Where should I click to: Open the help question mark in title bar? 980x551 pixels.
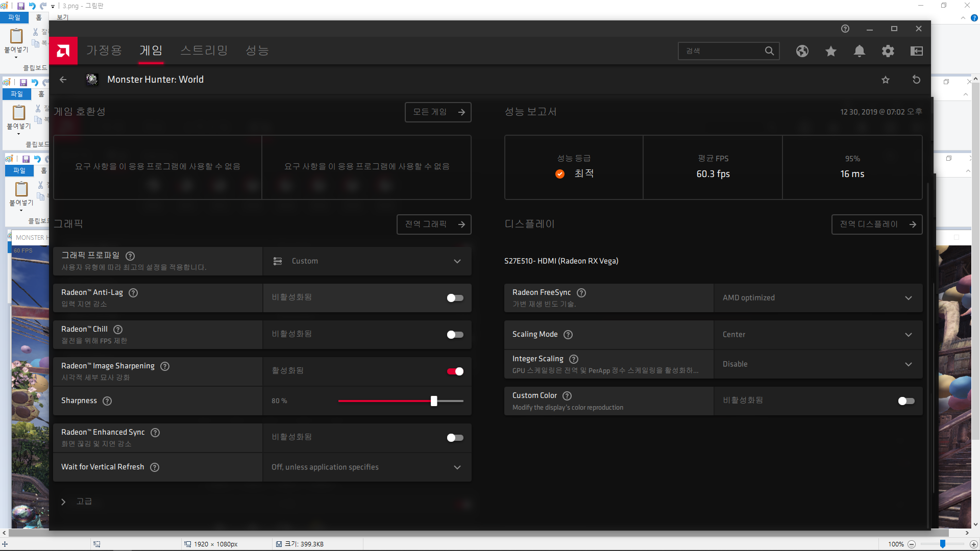(845, 29)
